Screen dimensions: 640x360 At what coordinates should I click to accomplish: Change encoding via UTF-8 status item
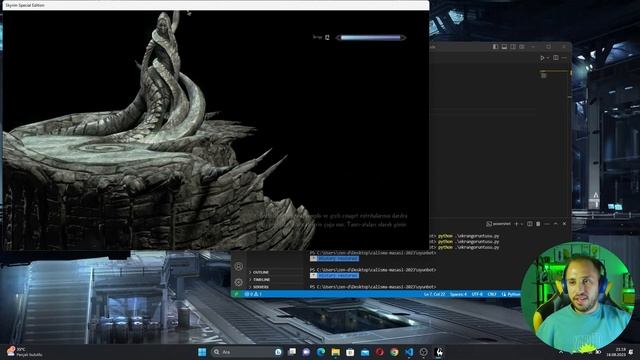(x=477, y=294)
